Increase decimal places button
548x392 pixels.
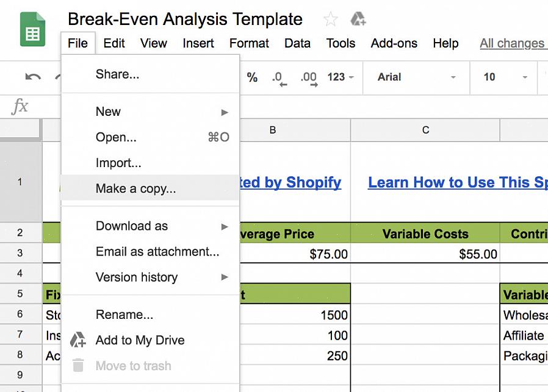click(309, 78)
